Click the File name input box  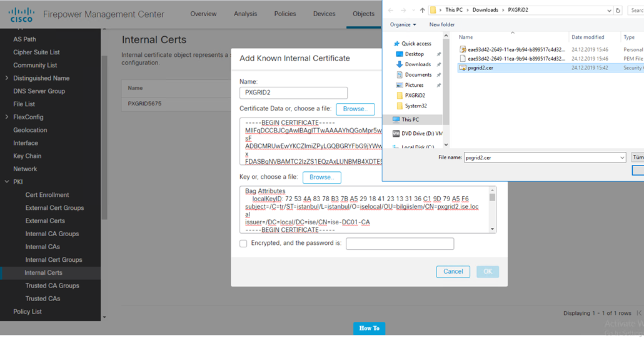tap(541, 157)
